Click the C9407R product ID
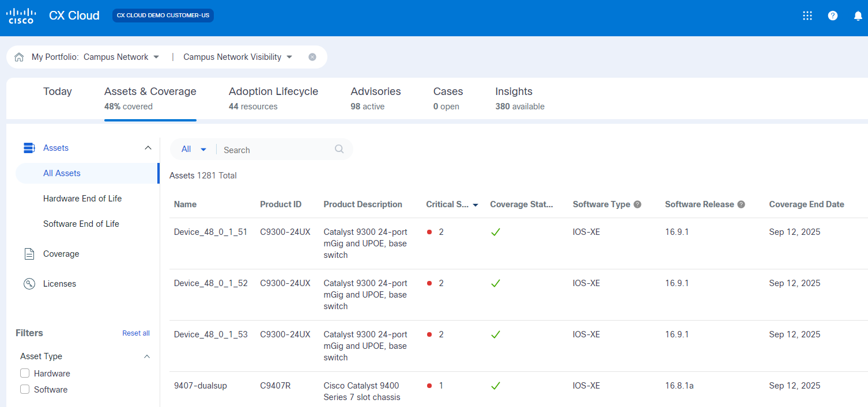The width and height of the screenshot is (868, 407). click(276, 386)
